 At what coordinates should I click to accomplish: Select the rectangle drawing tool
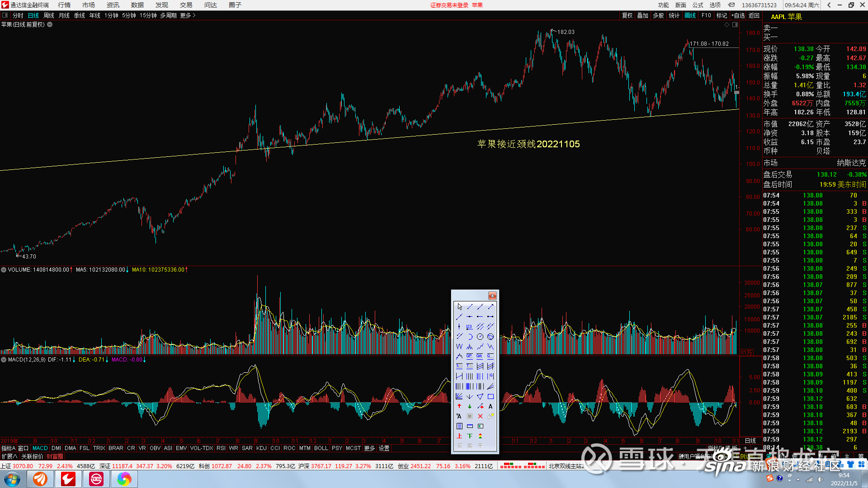pos(491,397)
